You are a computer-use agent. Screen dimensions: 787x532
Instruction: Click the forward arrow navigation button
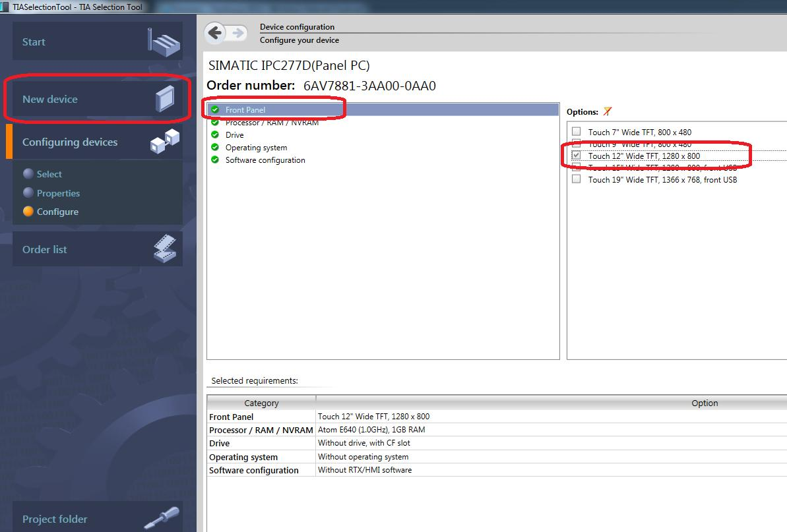[238, 33]
